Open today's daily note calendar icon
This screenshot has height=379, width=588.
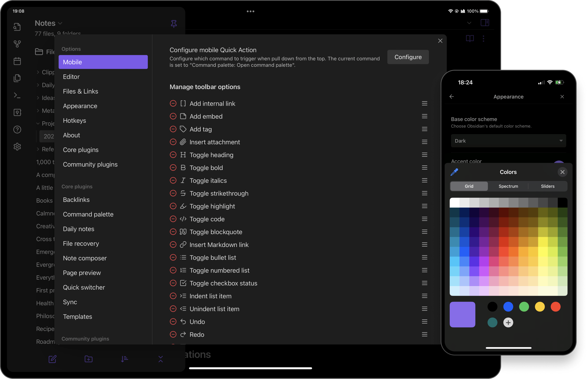pos(17,61)
